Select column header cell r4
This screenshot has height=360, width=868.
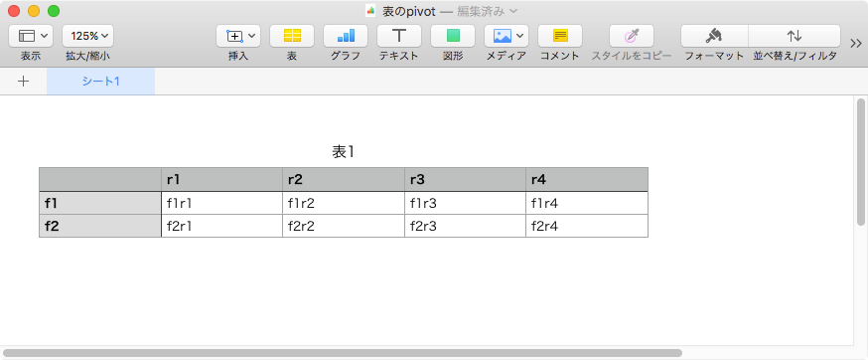pyautogui.click(x=587, y=179)
